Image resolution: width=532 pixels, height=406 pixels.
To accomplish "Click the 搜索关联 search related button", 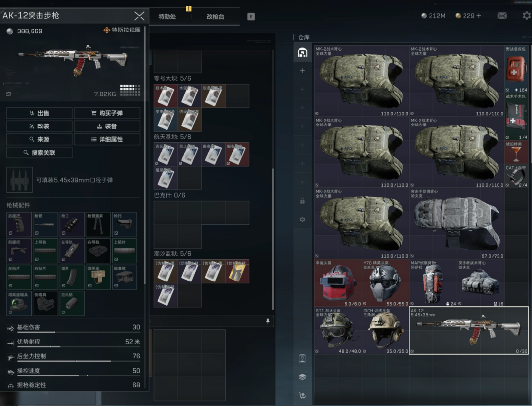I will coord(39,153).
